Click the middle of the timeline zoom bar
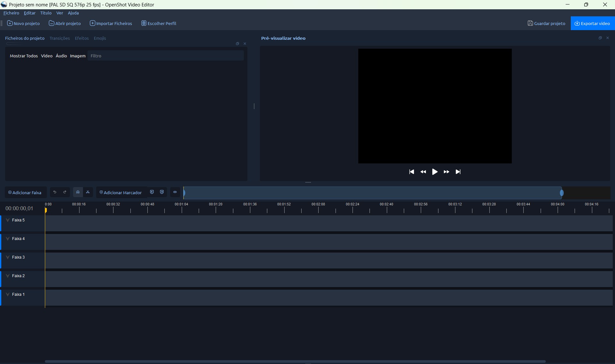 pos(373,193)
